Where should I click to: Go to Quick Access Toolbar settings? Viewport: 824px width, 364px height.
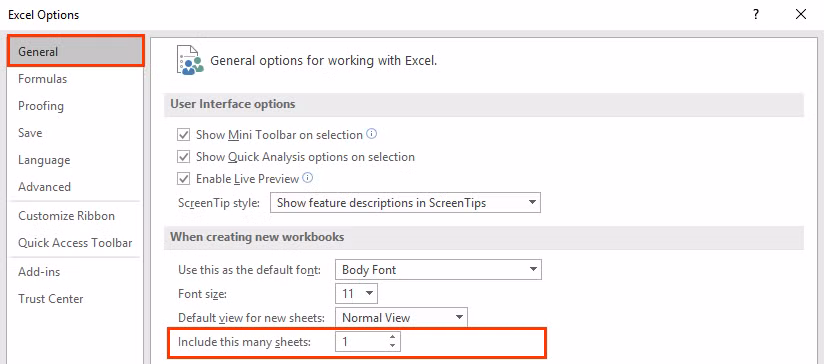[x=75, y=243]
